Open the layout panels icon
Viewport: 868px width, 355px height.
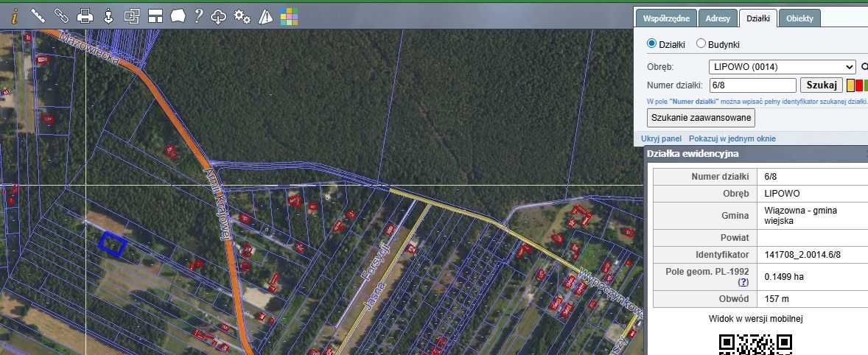tap(155, 17)
